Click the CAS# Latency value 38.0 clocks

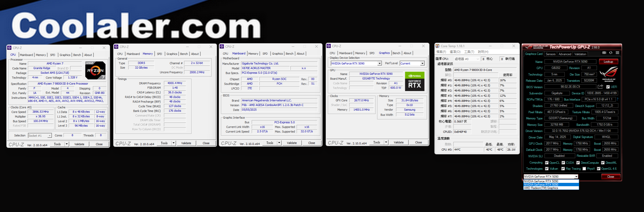tap(175, 92)
